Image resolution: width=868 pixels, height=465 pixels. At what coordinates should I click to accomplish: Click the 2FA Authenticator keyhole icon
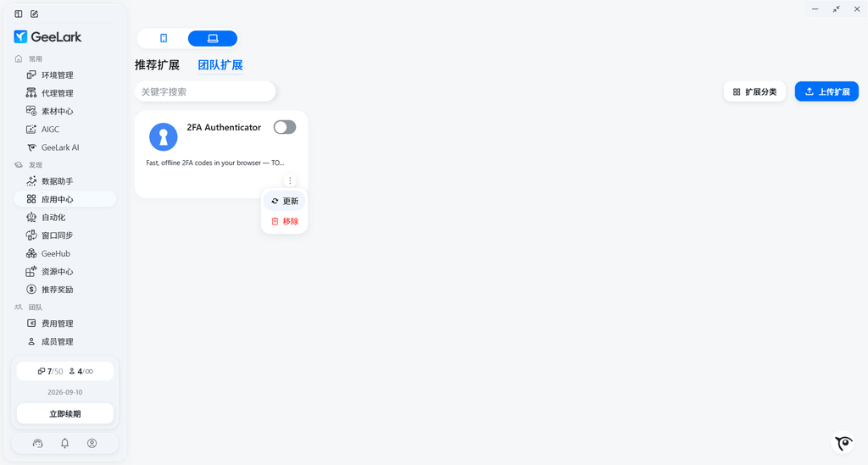[164, 136]
